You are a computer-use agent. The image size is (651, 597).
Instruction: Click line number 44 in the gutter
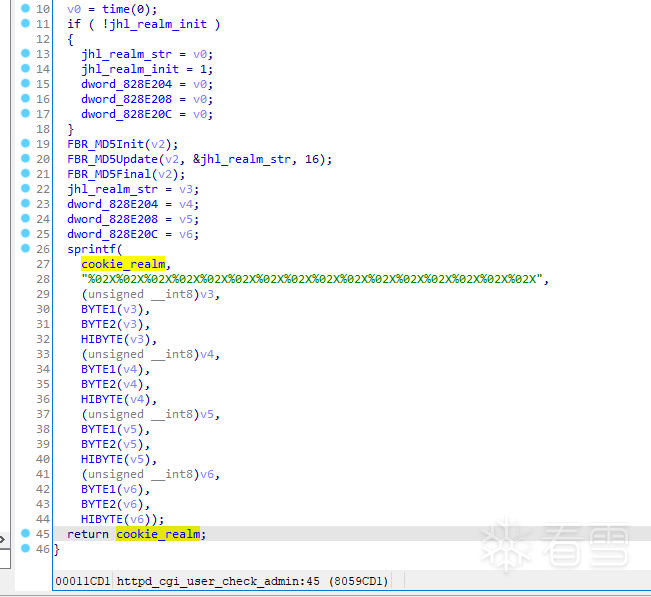pyautogui.click(x=43, y=519)
